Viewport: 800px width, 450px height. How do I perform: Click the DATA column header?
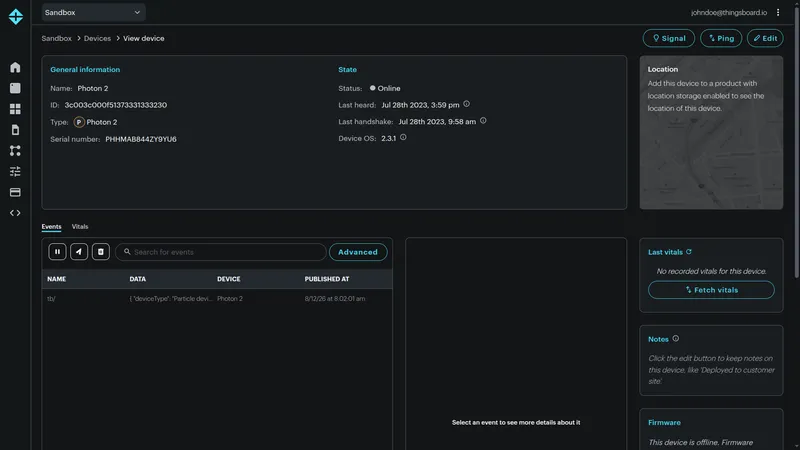pos(138,279)
